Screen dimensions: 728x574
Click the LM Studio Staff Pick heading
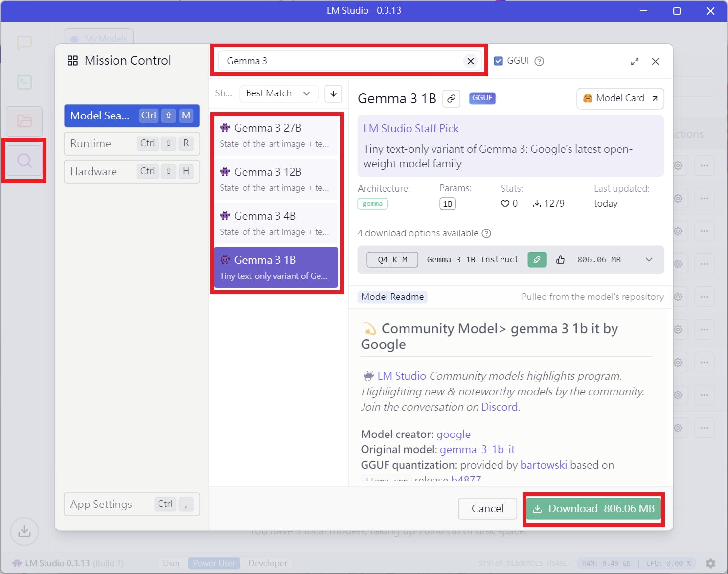[x=411, y=129]
